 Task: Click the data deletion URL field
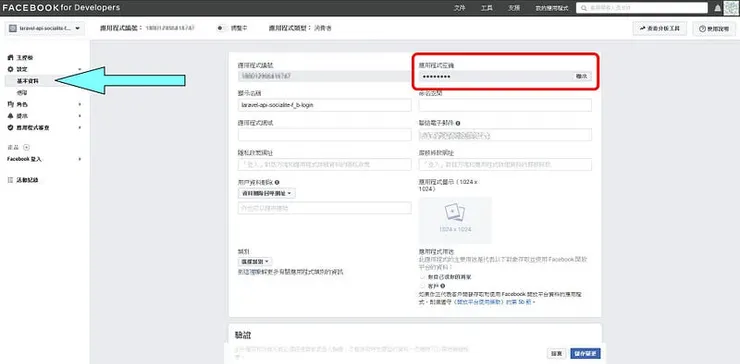[x=325, y=208]
